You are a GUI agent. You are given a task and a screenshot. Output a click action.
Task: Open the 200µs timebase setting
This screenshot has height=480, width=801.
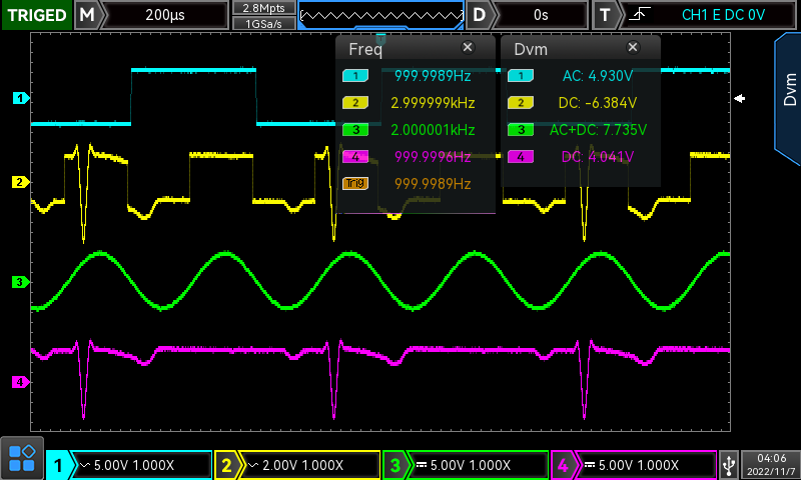165,15
